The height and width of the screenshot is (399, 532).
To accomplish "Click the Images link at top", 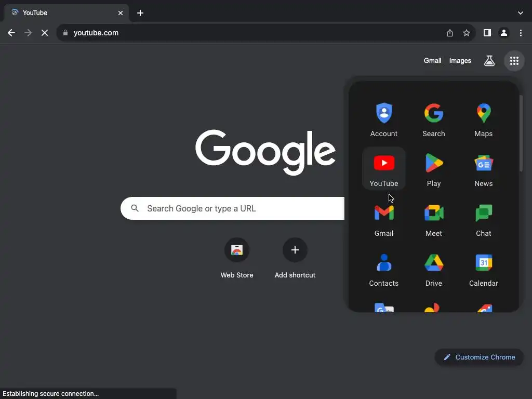I will coord(460,61).
